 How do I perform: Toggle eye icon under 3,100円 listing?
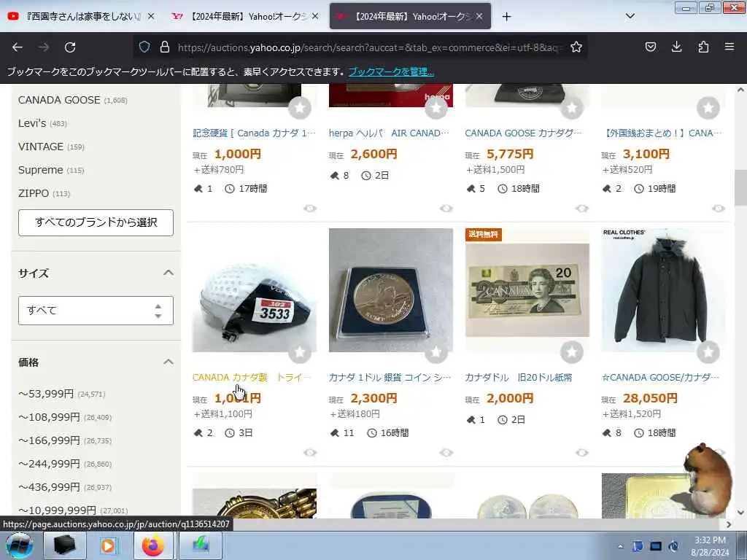(719, 208)
